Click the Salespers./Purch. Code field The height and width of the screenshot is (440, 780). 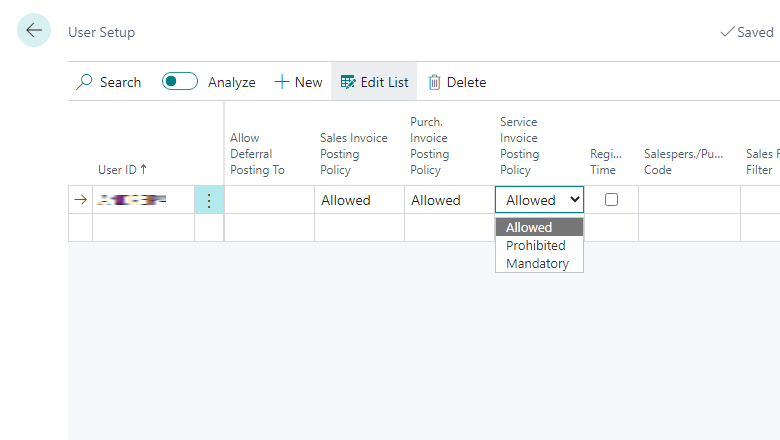point(689,200)
